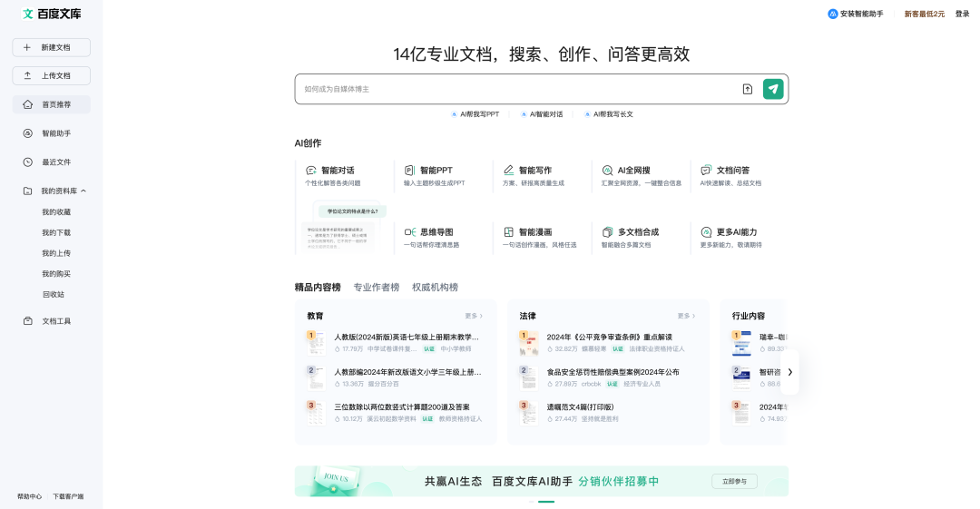
Task: Expand 更多 in the 法律 card
Action: pos(686,316)
